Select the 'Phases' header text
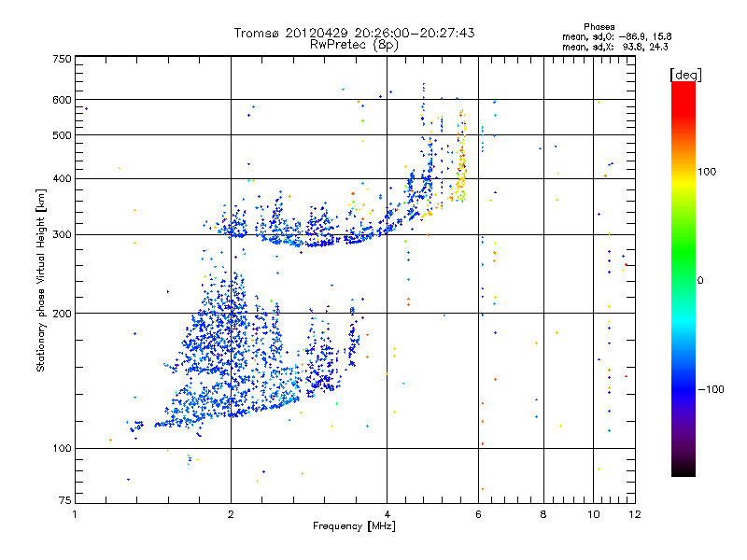 tap(599, 27)
